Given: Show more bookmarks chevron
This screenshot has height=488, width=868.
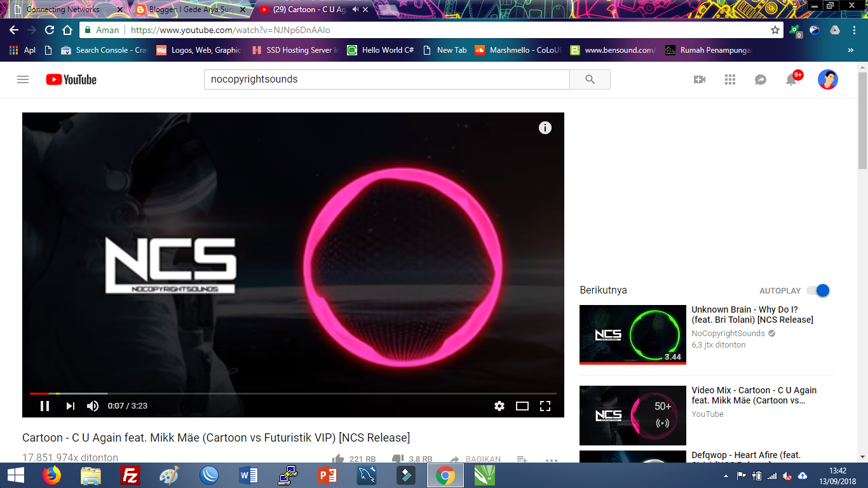Looking at the screenshot, I should coord(851,50).
